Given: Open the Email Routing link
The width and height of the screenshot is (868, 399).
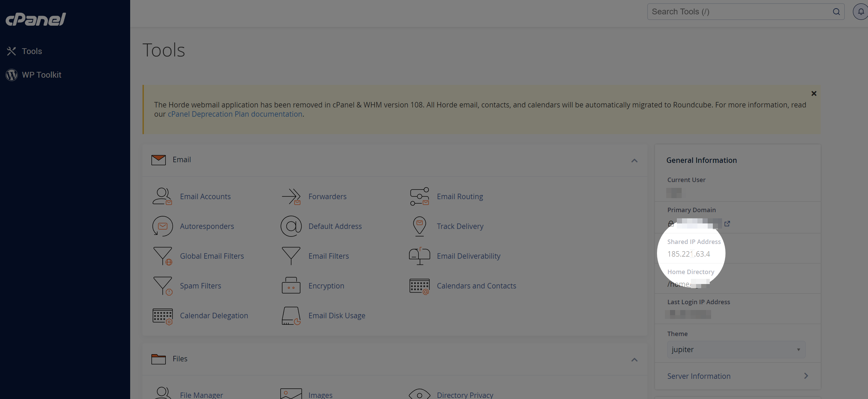Looking at the screenshot, I should click(x=460, y=196).
